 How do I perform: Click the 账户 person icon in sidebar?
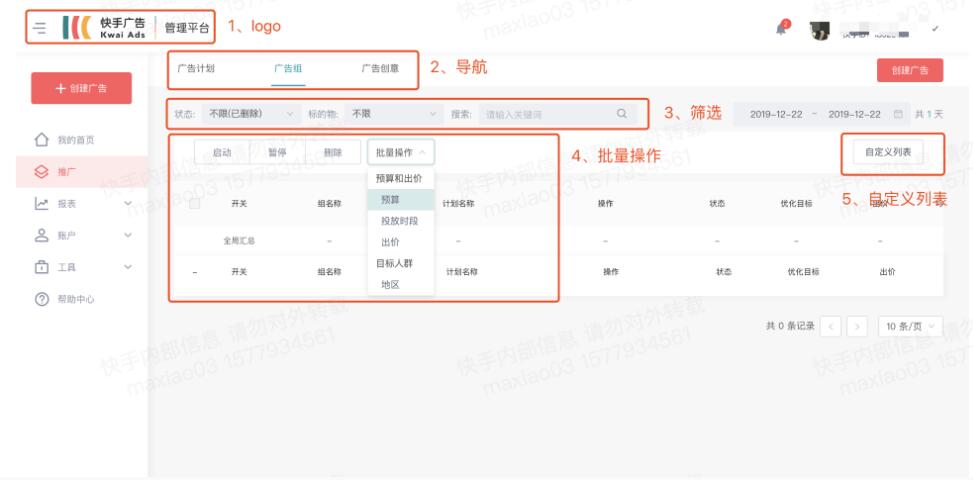tap(41, 235)
